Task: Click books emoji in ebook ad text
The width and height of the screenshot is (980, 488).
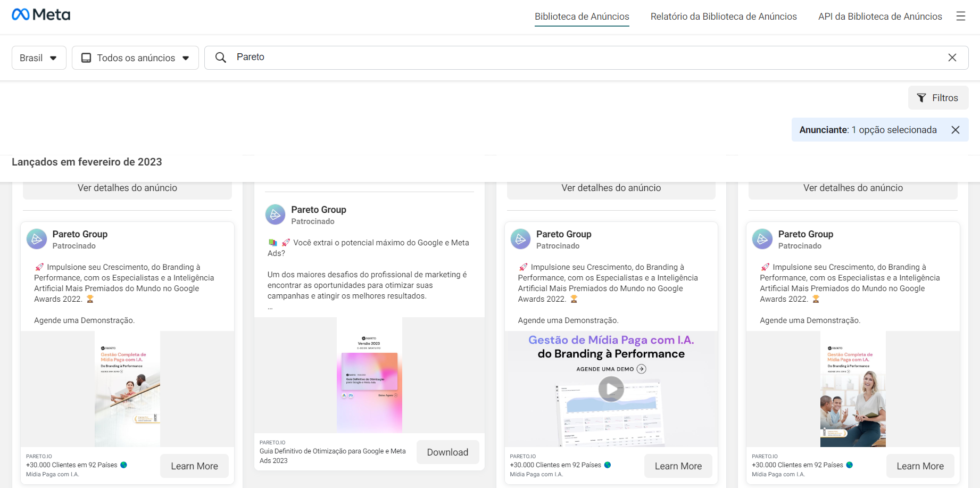Action: pos(273,243)
